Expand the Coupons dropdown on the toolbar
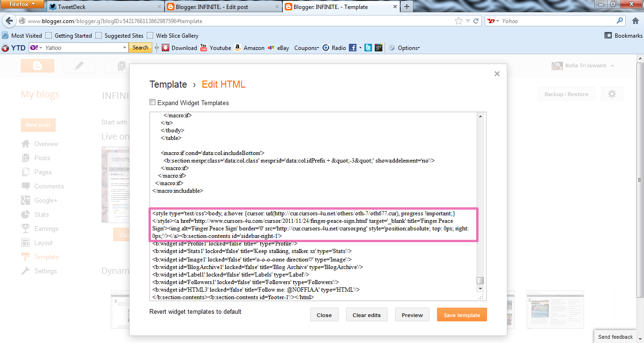The height and width of the screenshot is (343, 644). (x=306, y=47)
